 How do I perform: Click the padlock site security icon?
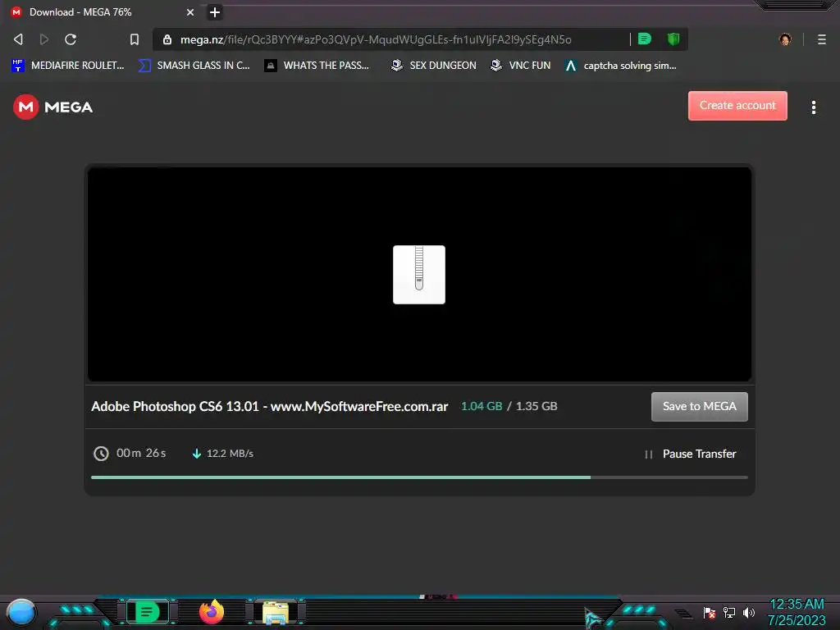167,39
